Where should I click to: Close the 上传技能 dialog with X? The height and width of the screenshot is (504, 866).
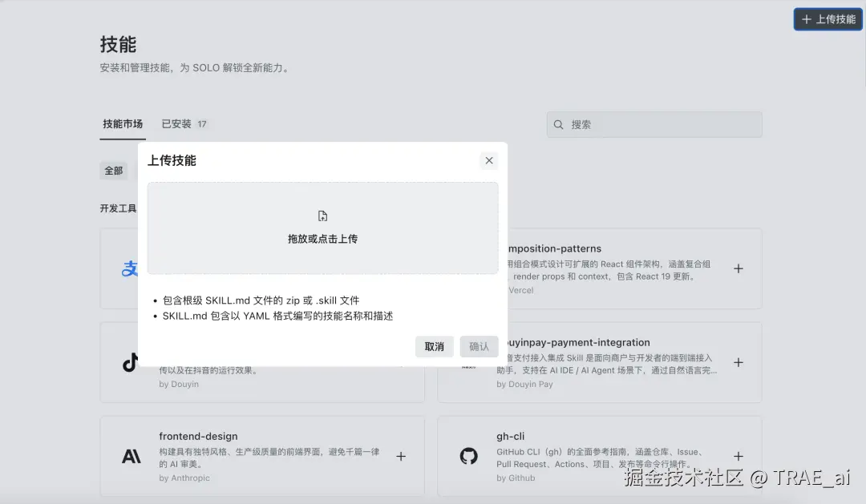point(489,160)
